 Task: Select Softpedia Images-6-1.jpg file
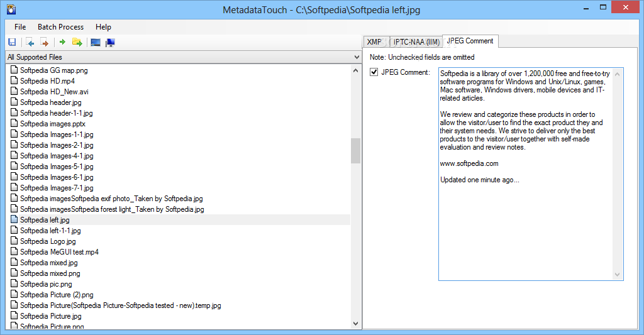(57, 177)
